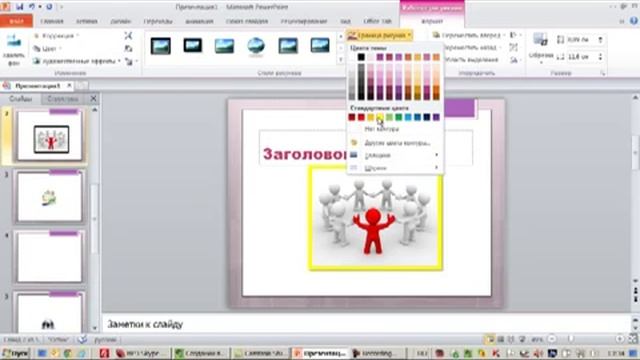Image resolution: width=640 pixels, height=360 pixels.
Task: Click the Align objects icon
Action: click(514, 35)
